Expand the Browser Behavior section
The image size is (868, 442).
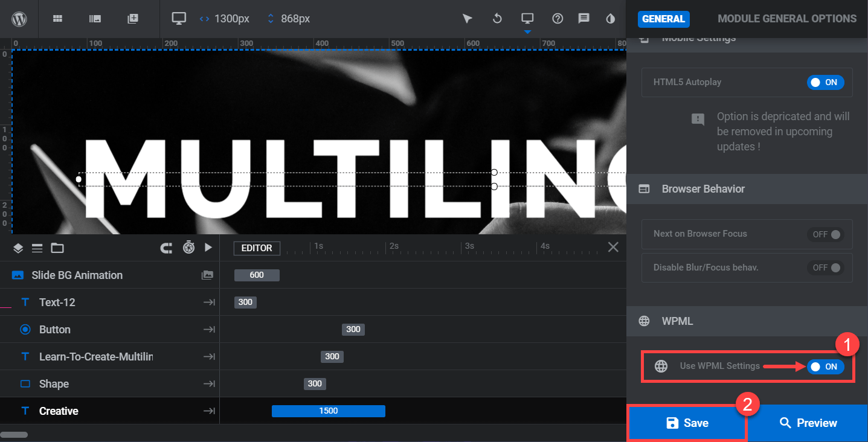pyautogui.click(x=703, y=188)
